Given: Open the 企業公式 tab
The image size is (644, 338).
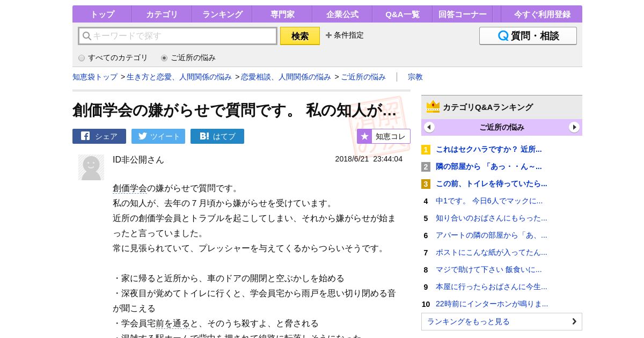Looking at the screenshot, I should point(342,14).
